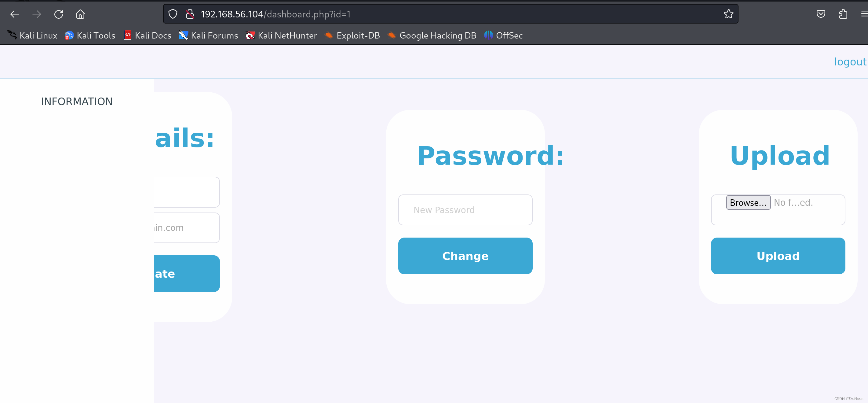Click the browser home button
Image resolution: width=868 pixels, height=403 pixels.
(x=80, y=14)
